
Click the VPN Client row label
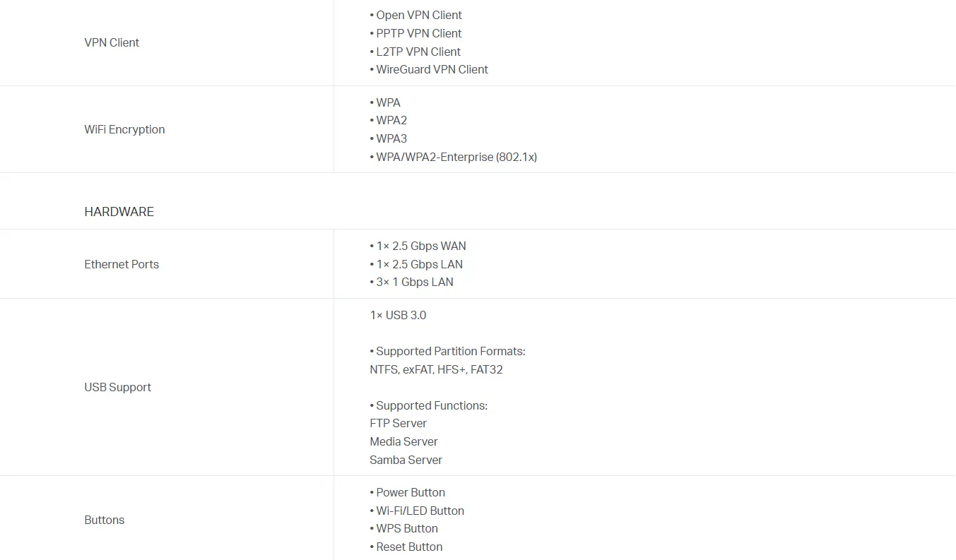point(112,42)
